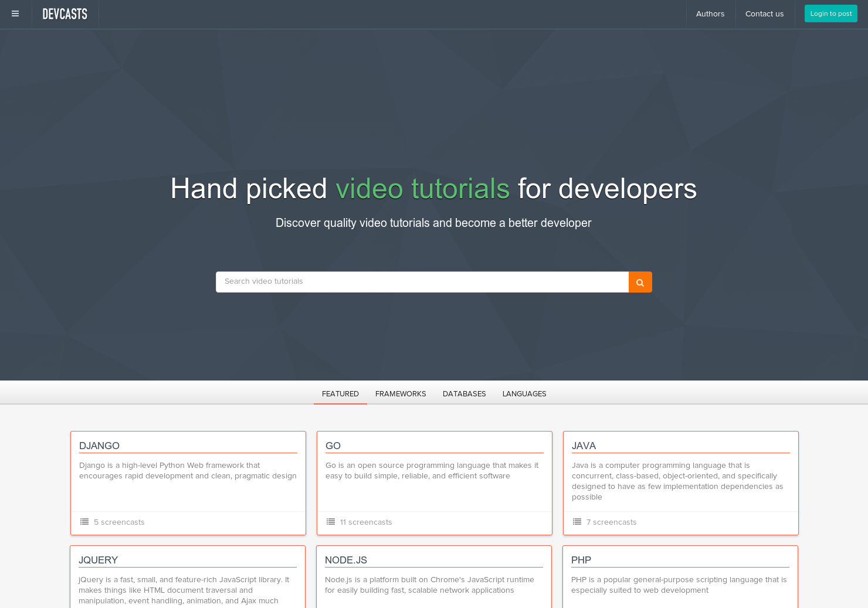The image size is (868, 608).
Task: Click list icon beside 11 screencasts
Action: 331,522
